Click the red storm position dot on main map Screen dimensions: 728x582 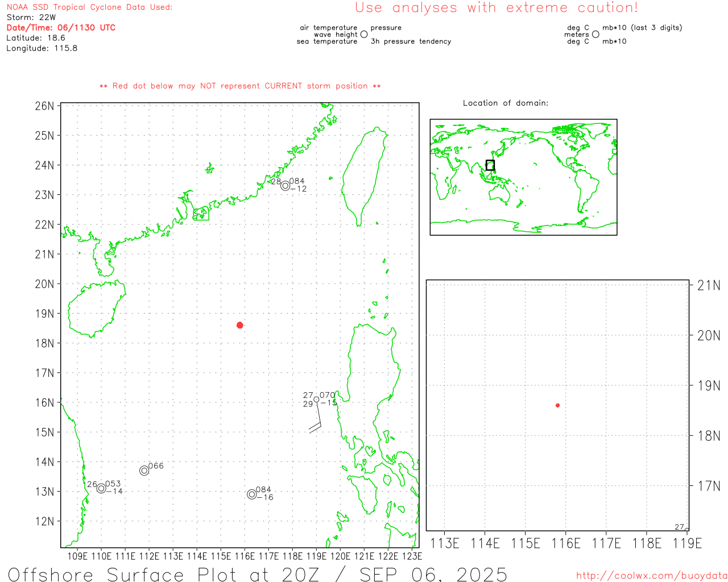point(240,325)
